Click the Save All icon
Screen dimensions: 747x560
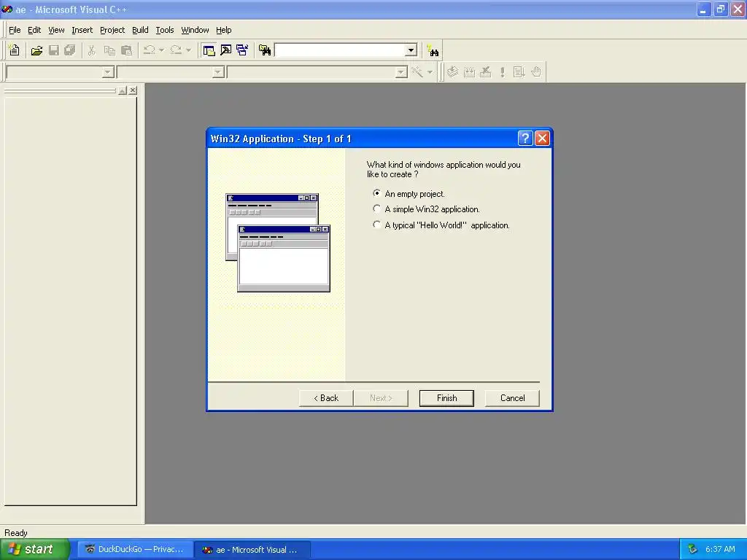(70, 50)
